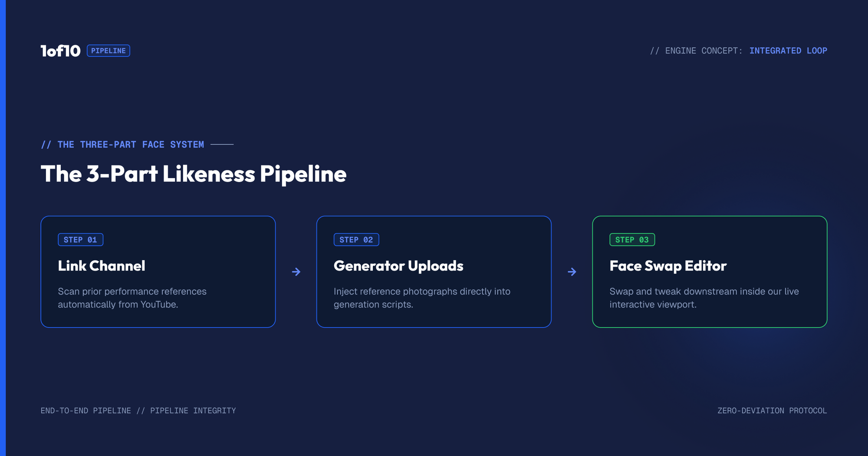Select the STEP 01 badge
The height and width of the screenshot is (456, 868).
click(x=81, y=240)
